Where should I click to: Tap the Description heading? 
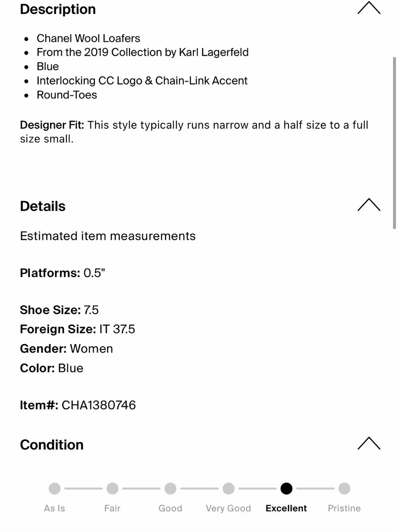click(x=58, y=9)
